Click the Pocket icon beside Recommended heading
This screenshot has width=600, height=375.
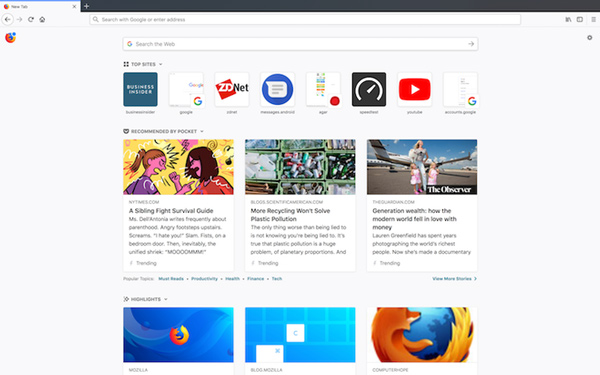tap(126, 131)
